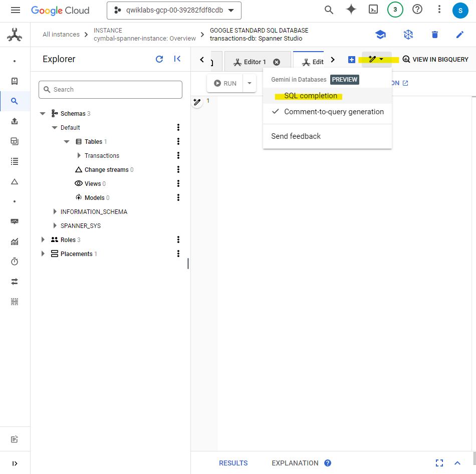Open the three-dot menu for Transactions
Screen dimensions: 476x474
click(x=178, y=155)
